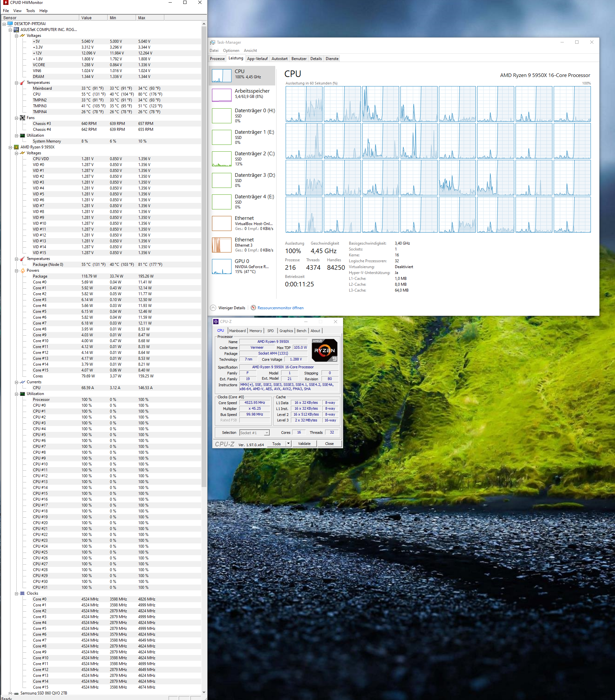
Task: Open the Socket #1 selection dropdown in CPU-Z
Action: coord(254,433)
